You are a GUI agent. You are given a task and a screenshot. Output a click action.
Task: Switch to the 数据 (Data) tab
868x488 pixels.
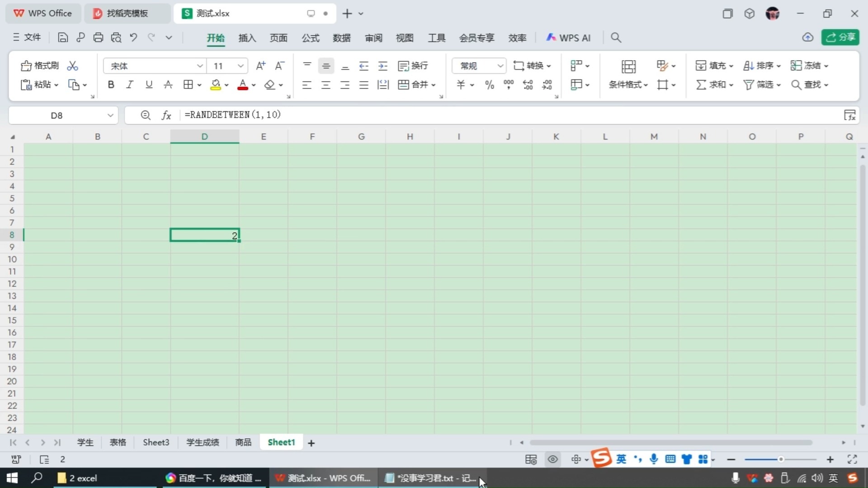tap(342, 38)
